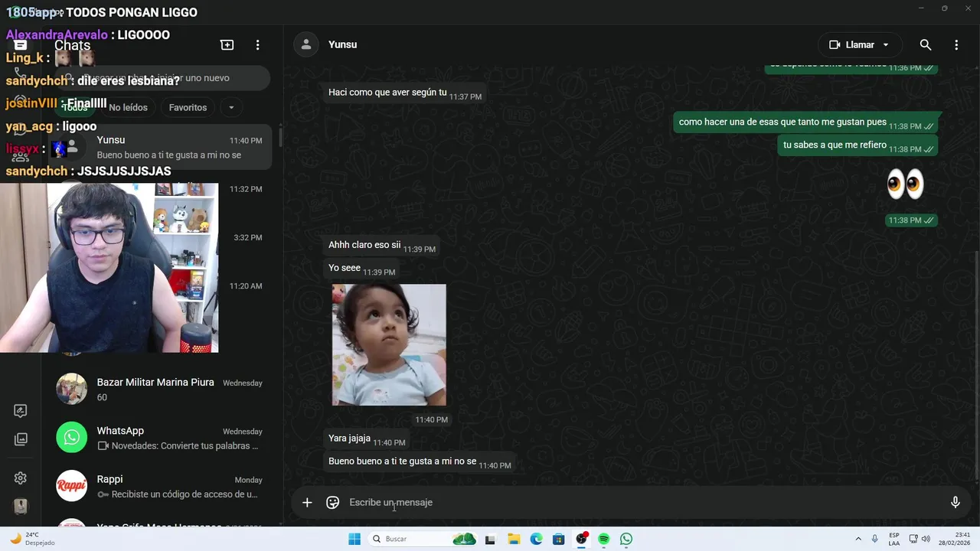Open Task View from the taskbar
Screen dimensions: 980x551
point(490,539)
